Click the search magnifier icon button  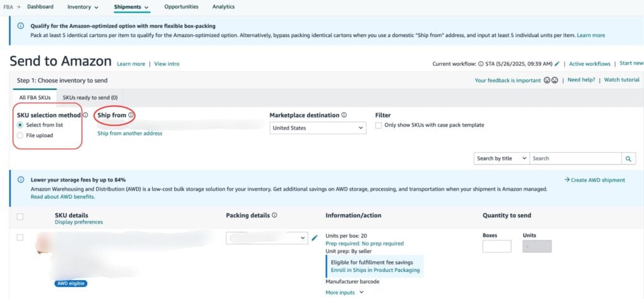click(x=628, y=159)
